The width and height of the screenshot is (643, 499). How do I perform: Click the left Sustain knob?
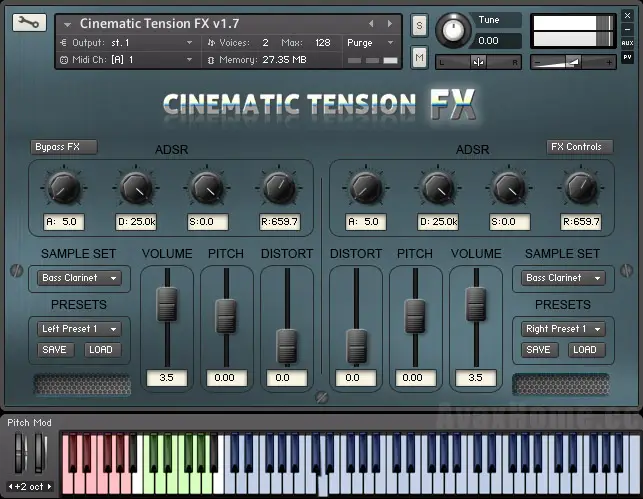point(207,188)
